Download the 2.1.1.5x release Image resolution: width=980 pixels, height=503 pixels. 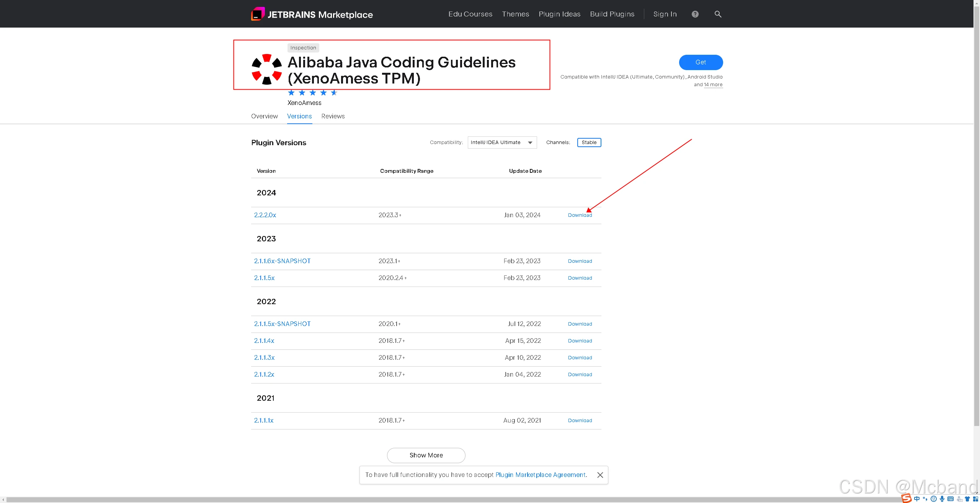click(580, 278)
